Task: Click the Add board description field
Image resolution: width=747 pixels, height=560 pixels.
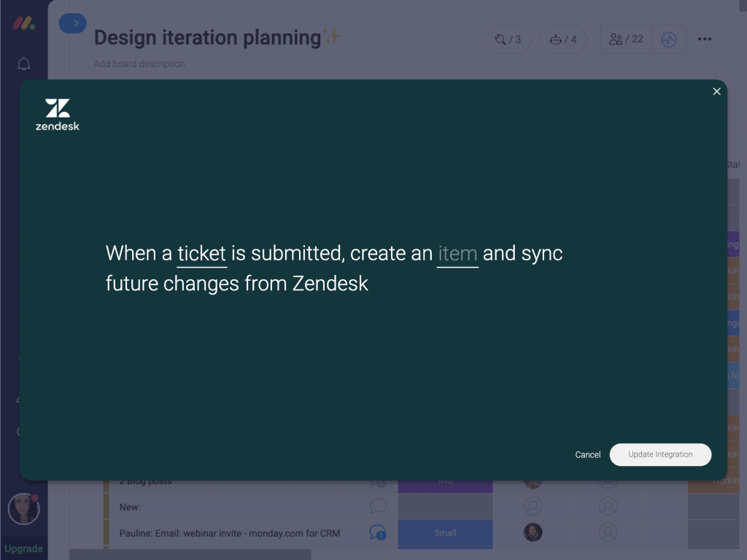Action: (x=139, y=64)
